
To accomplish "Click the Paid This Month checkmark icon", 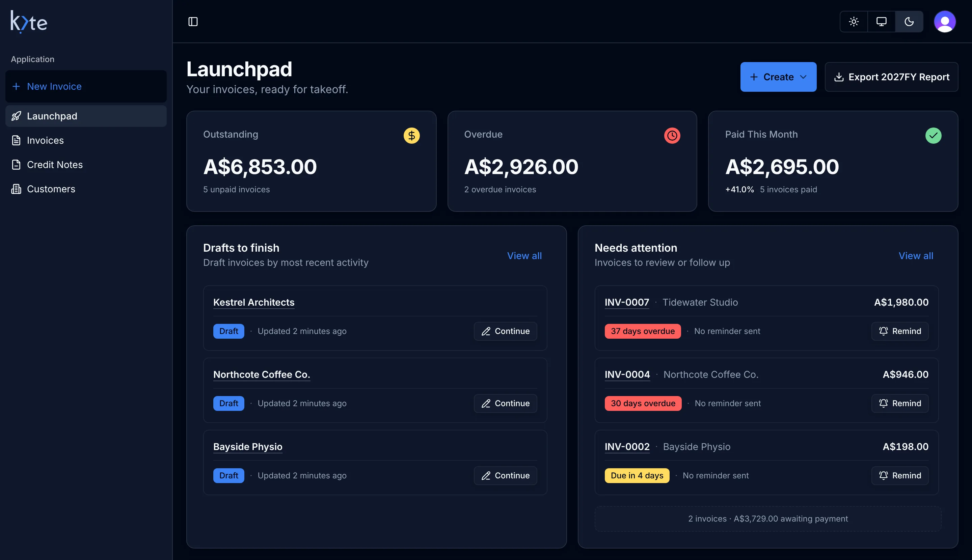I will pos(933,135).
